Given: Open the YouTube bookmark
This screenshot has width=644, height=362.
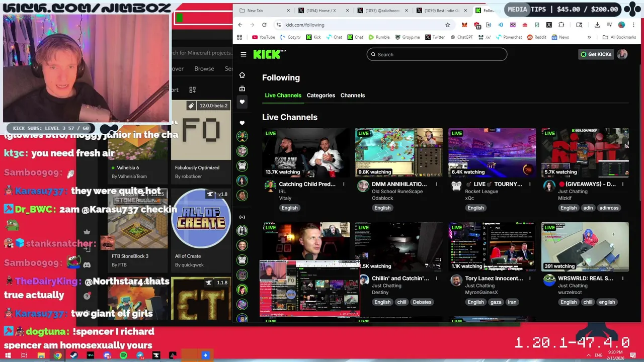Looking at the screenshot, I should (x=263, y=37).
